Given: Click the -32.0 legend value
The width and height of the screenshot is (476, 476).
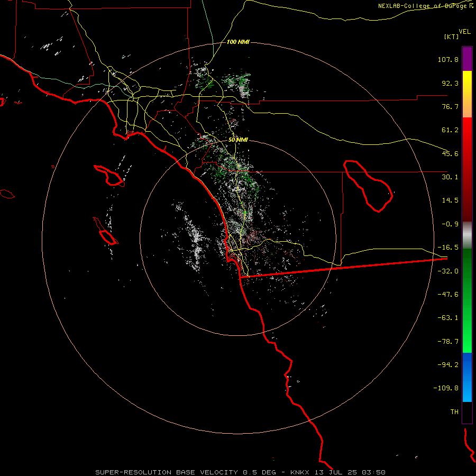Looking at the screenshot, I should tap(448, 271).
